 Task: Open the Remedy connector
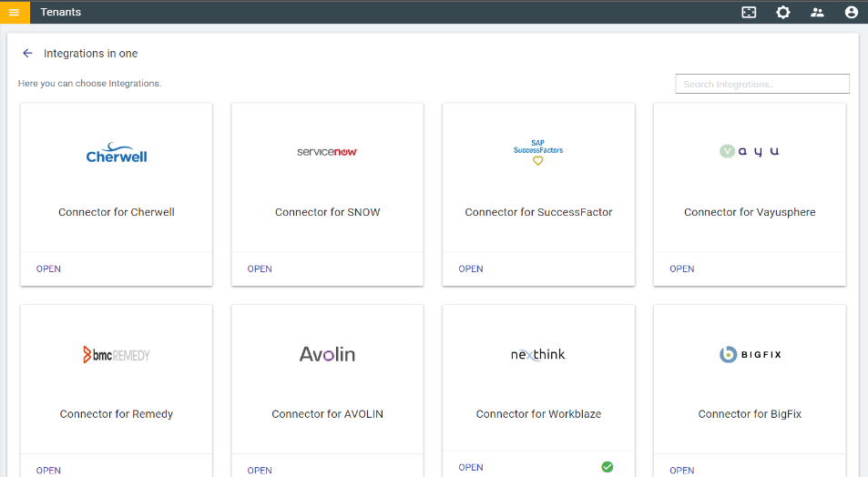(48, 471)
